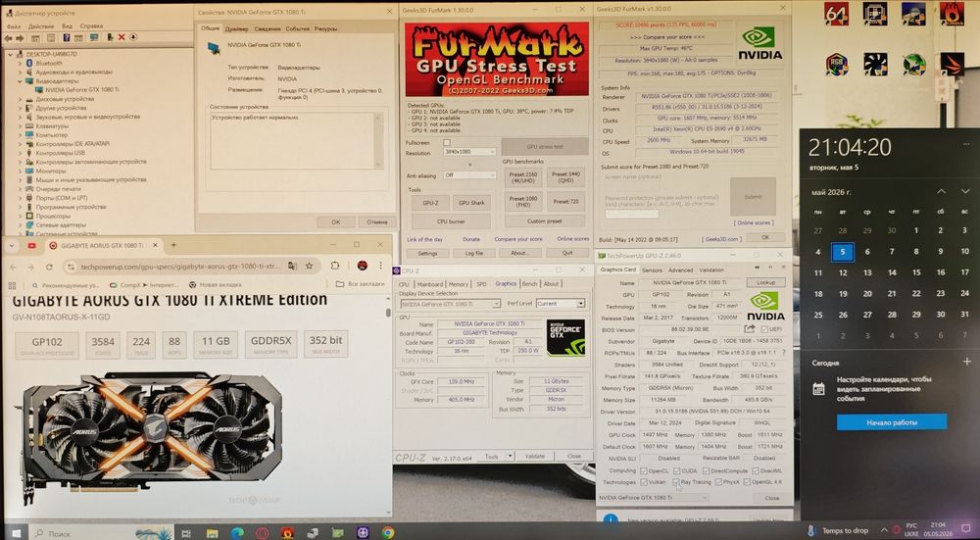The image size is (980, 540).
Task: Toggle Ray Tracing checkbox in GPU-Z
Action: [677, 482]
